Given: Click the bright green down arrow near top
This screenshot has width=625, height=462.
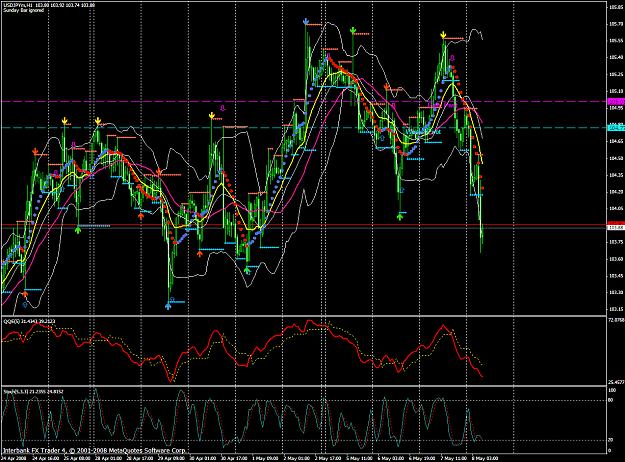Looking at the screenshot, I should (353, 30).
